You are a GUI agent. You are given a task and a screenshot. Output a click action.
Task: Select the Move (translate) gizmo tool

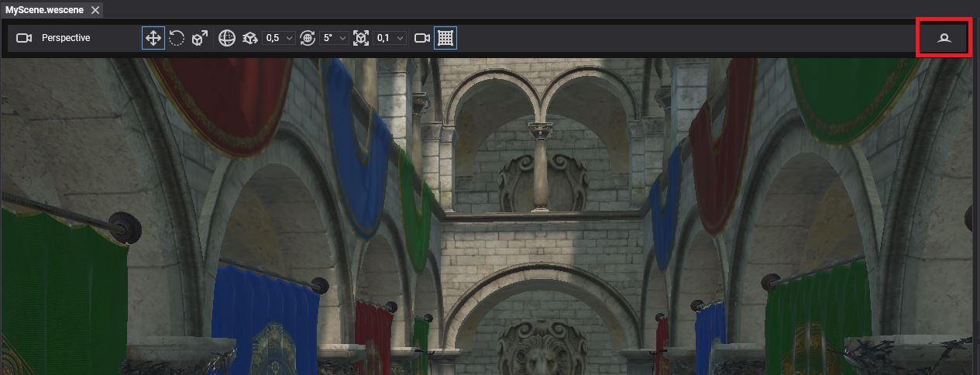[x=153, y=38]
